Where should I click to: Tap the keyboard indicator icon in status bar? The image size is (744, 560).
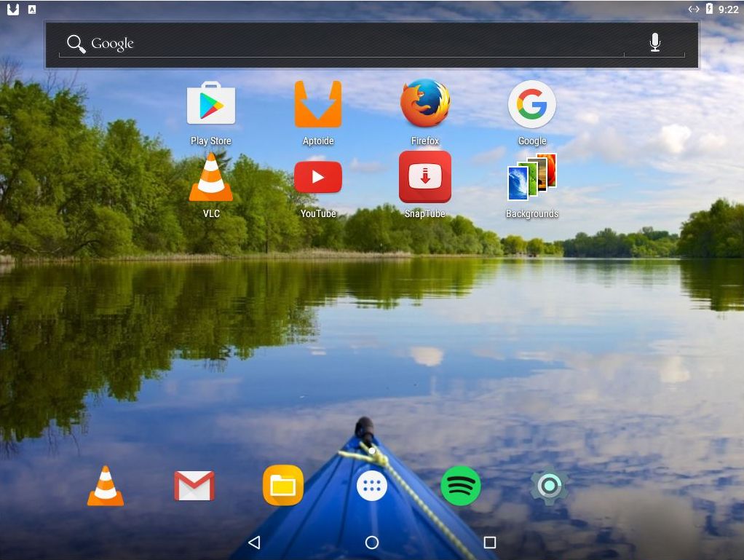(x=32, y=9)
